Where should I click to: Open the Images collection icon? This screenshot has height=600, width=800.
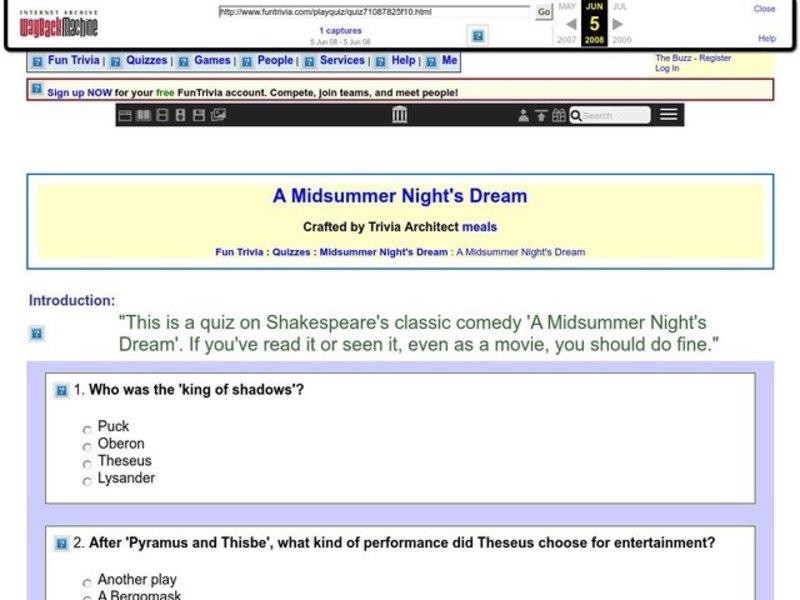pos(217,114)
